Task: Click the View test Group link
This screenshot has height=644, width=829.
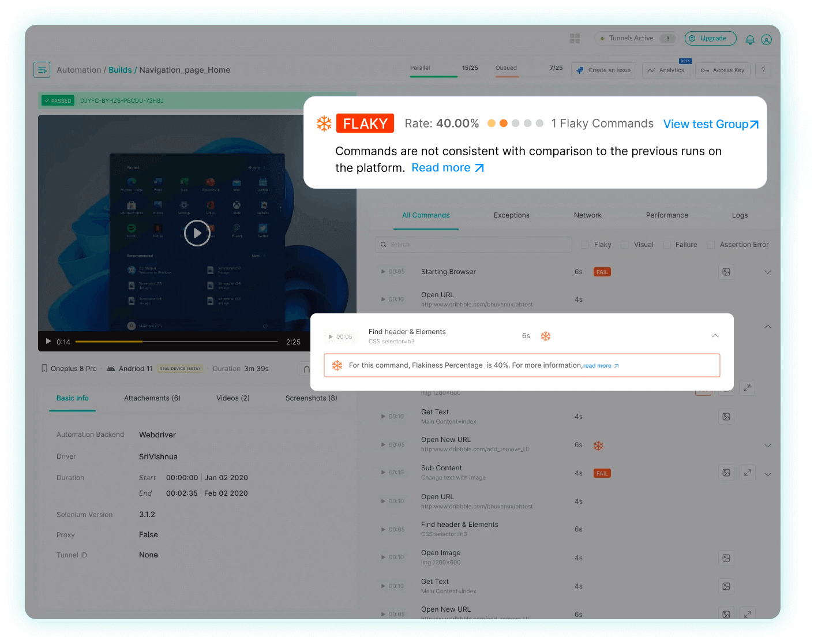Action: coord(710,123)
